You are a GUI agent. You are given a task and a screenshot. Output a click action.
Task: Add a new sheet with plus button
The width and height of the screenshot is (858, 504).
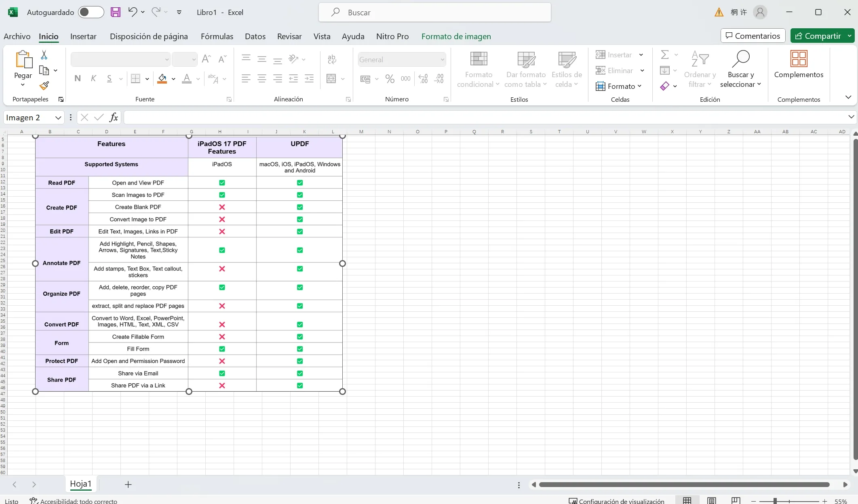tap(128, 484)
